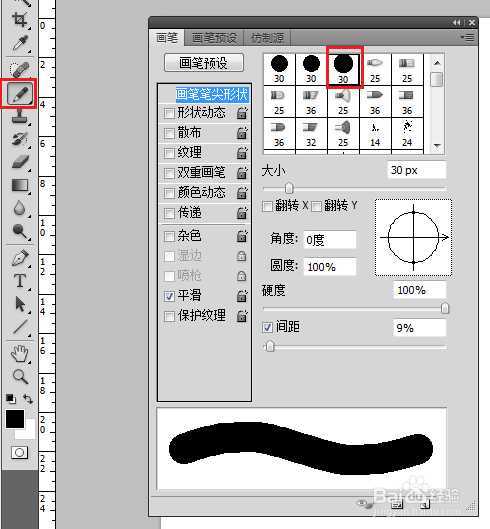
Task: Click the 圆度 input field
Action: coord(330,267)
